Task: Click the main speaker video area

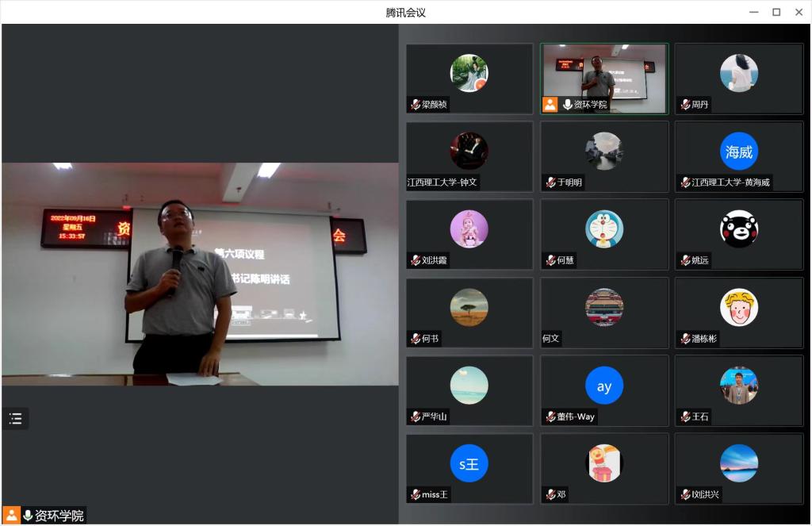Action: (200, 274)
